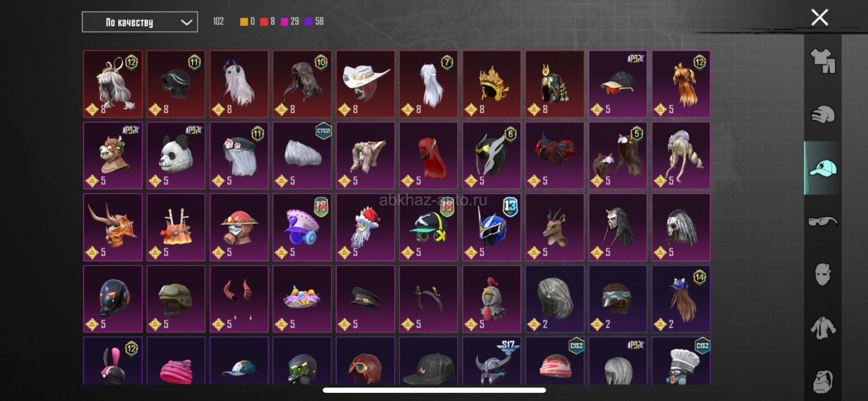This screenshot has height=401, width=868.
Task: Close the inventory with X icon
Action: [x=820, y=18]
